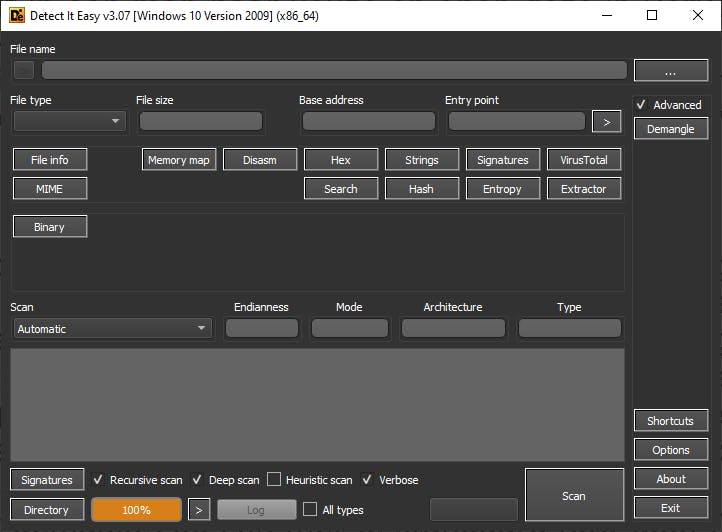Viewport: 722px width, 532px height.
Task: Uncheck the Deep scan option
Action: pyautogui.click(x=197, y=480)
